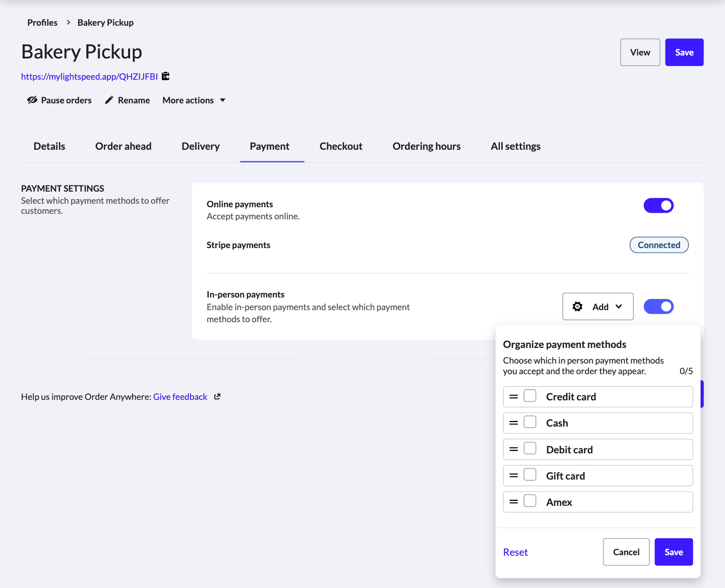Copy the profile URL using clipboard icon
This screenshot has height=588, width=725.
pos(165,76)
